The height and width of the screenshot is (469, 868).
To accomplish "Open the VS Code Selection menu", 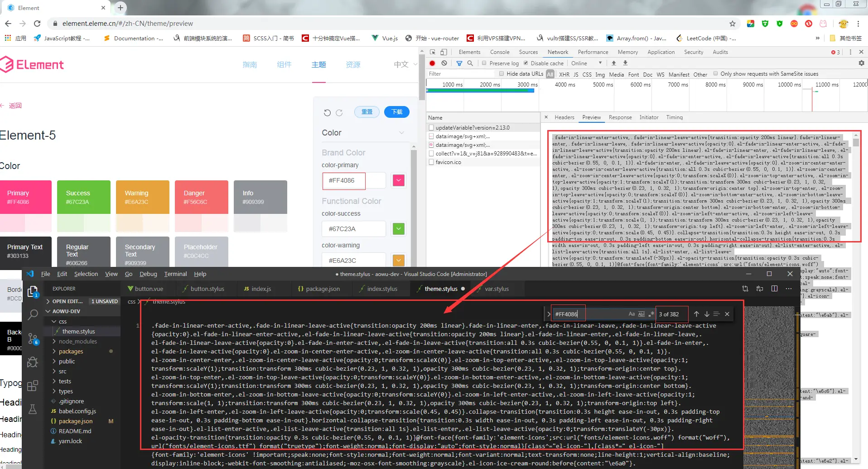I will pos(86,274).
